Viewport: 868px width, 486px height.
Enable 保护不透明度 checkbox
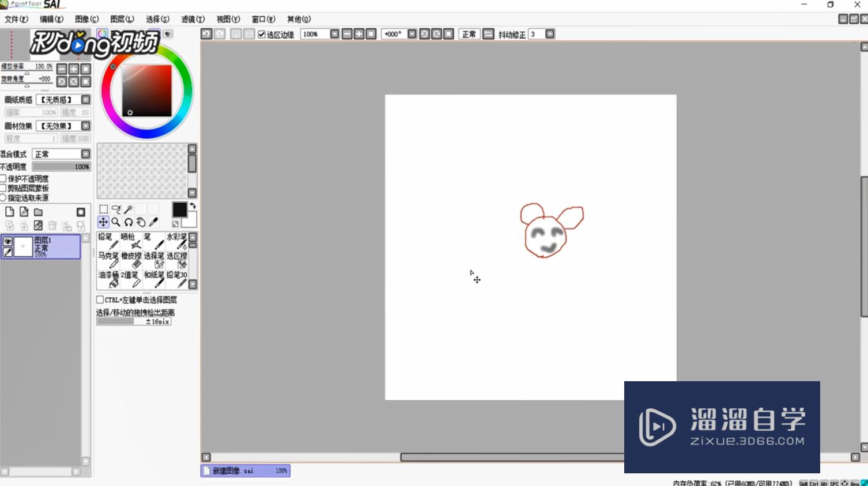pyautogui.click(x=3, y=179)
